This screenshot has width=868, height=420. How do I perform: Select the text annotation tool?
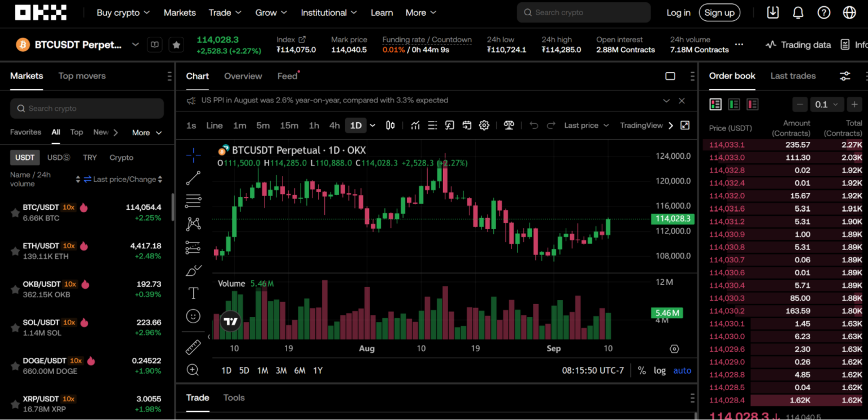193,293
